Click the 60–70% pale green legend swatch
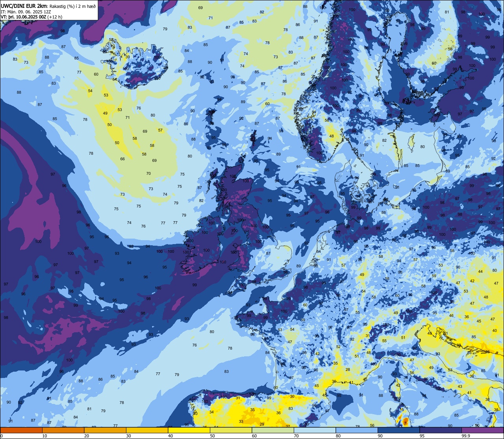Screen dimensions: 504x439 [x=273, y=430]
